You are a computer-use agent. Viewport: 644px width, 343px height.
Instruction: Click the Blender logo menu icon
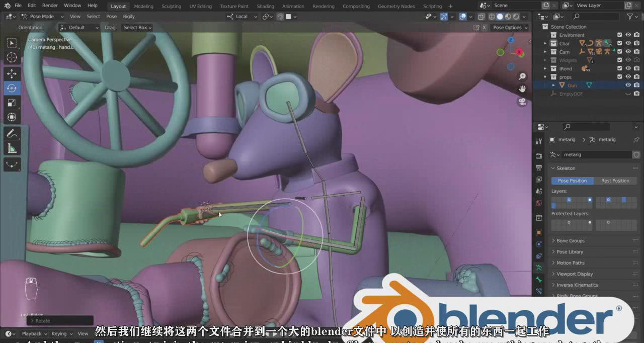click(7, 6)
